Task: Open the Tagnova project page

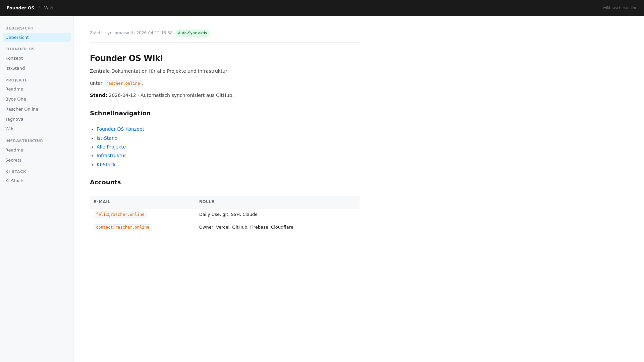Action: [37, 119]
